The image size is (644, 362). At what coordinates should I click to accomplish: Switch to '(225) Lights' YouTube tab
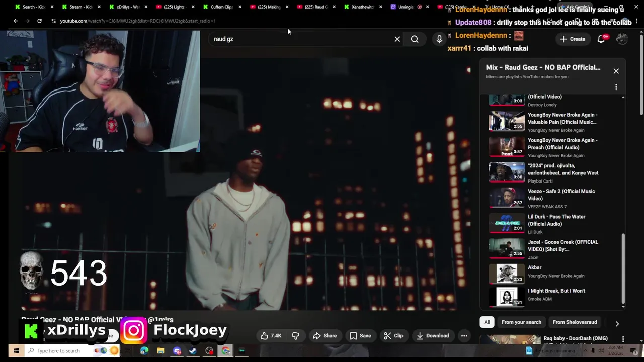174,7
